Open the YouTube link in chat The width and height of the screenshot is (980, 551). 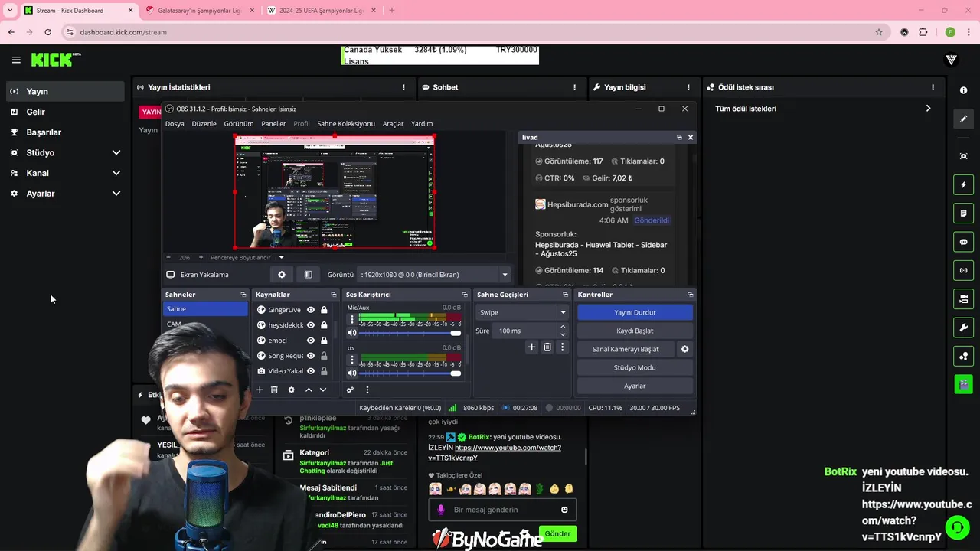click(x=495, y=452)
